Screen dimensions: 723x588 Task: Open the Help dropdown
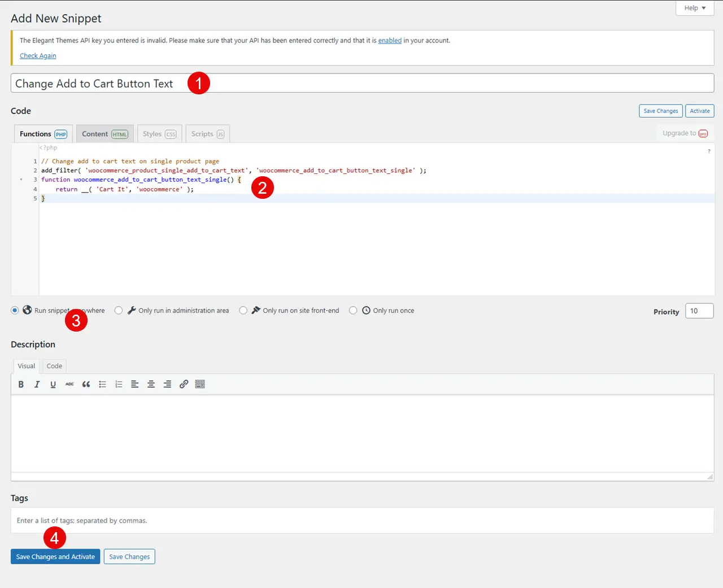click(x=695, y=8)
